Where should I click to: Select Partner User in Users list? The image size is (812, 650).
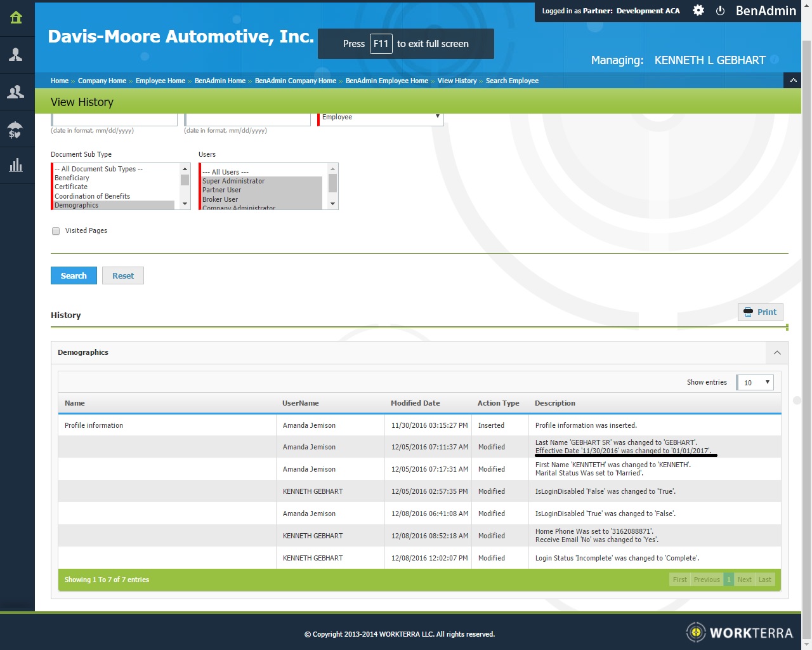[x=262, y=190]
